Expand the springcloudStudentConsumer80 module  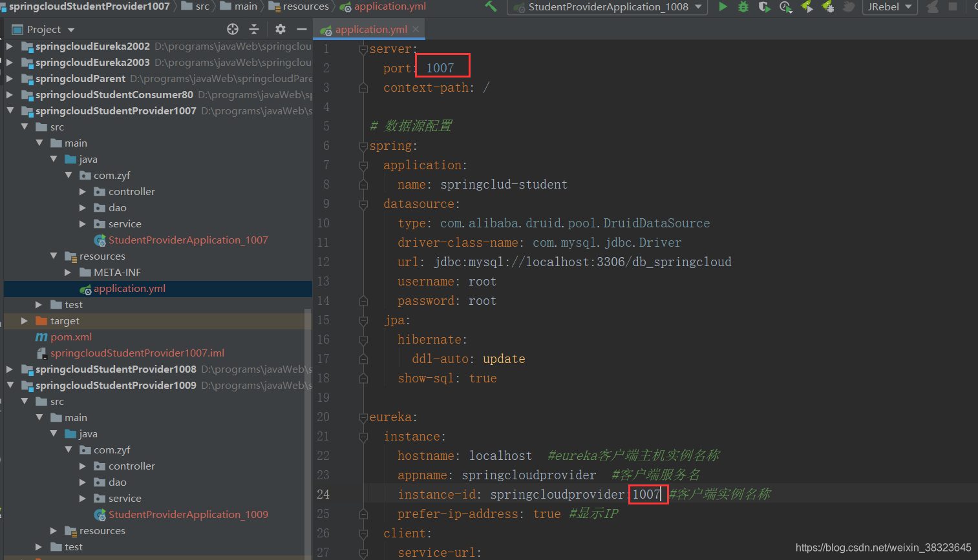point(10,94)
